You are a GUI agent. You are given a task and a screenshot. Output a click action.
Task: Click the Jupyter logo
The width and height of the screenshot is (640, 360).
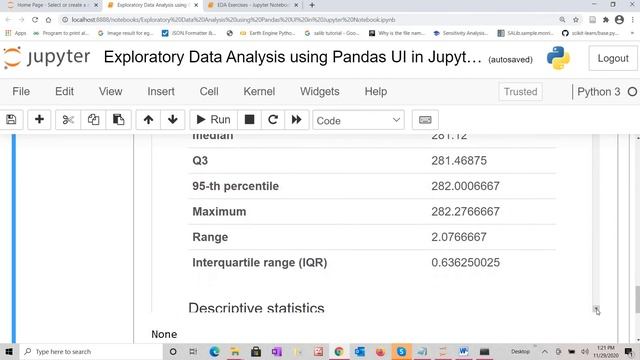(x=47, y=58)
